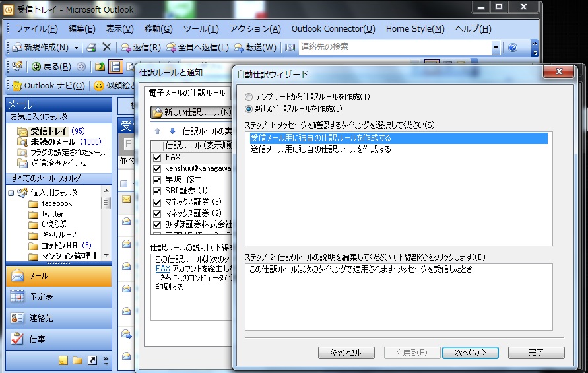Viewport: 588px width, 373px height.
Task: Select テンプレートから仕訳ルールを作成 radio button
Action: click(x=249, y=97)
